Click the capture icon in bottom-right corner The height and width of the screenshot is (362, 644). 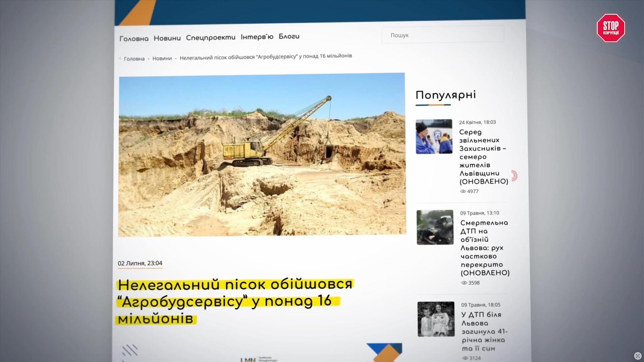click(x=638, y=356)
